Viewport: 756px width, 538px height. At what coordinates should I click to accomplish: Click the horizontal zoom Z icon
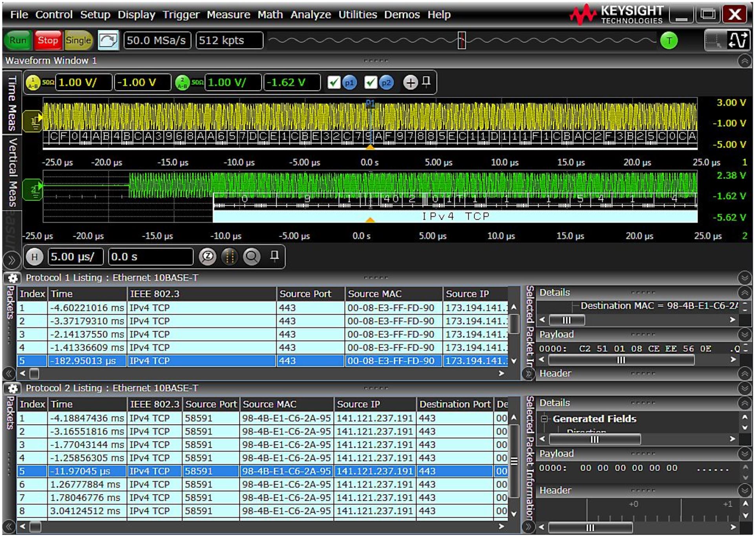(208, 257)
